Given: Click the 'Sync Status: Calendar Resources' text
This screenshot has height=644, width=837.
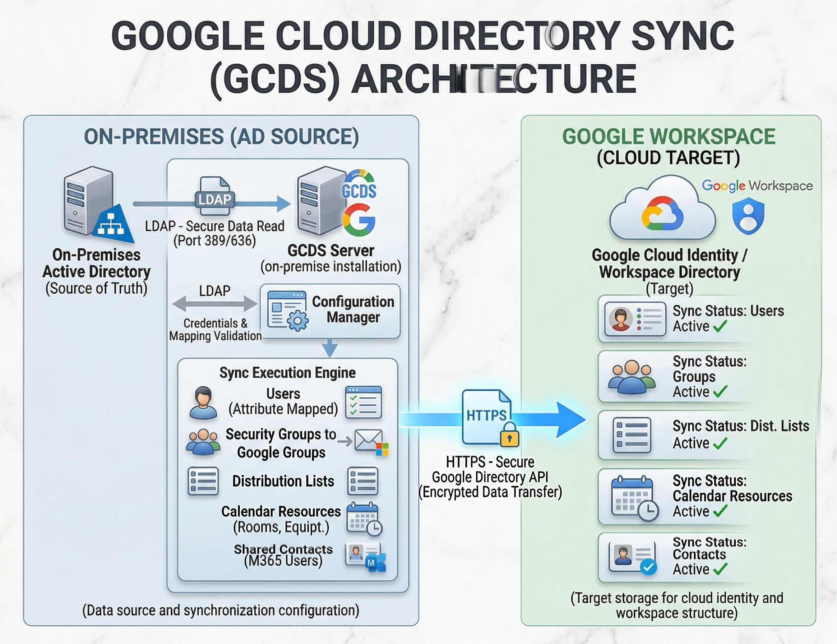Looking at the screenshot, I should click(732, 488).
